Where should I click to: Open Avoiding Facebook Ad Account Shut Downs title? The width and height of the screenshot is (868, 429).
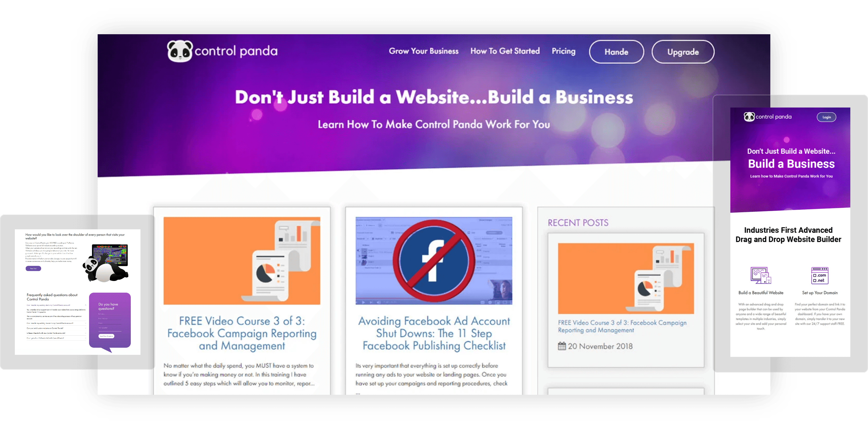click(434, 333)
